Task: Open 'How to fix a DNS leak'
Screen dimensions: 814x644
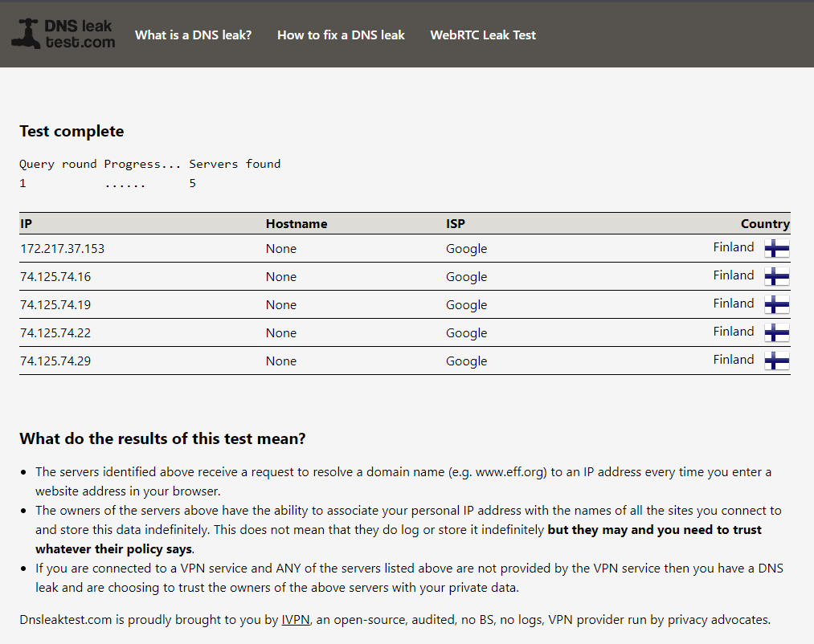Action: click(x=341, y=35)
